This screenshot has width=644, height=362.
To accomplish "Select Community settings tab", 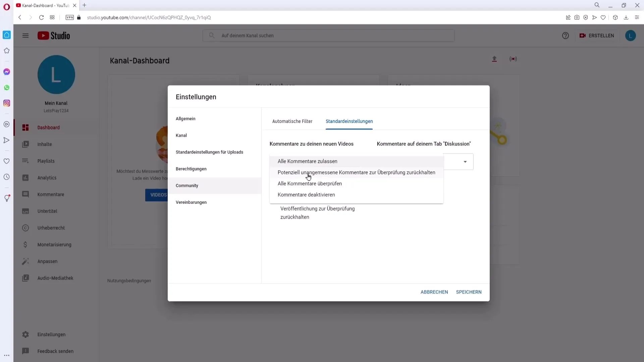I will (x=187, y=186).
